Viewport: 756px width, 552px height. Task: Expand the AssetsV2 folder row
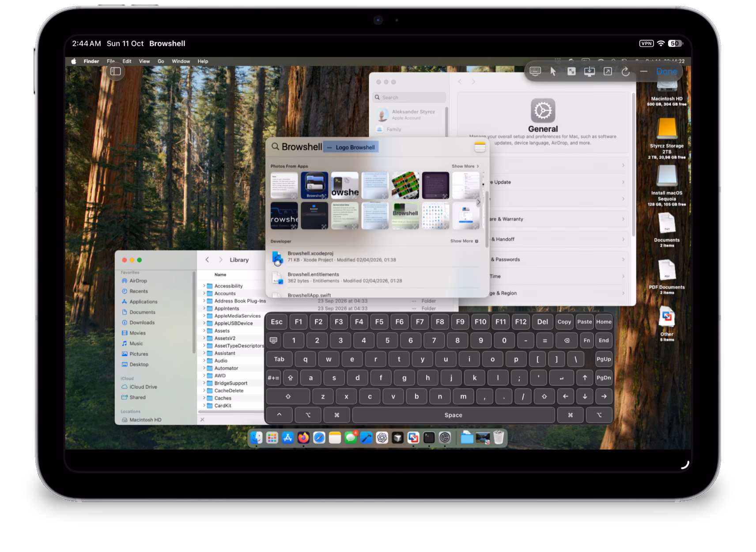tap(204, 338)
